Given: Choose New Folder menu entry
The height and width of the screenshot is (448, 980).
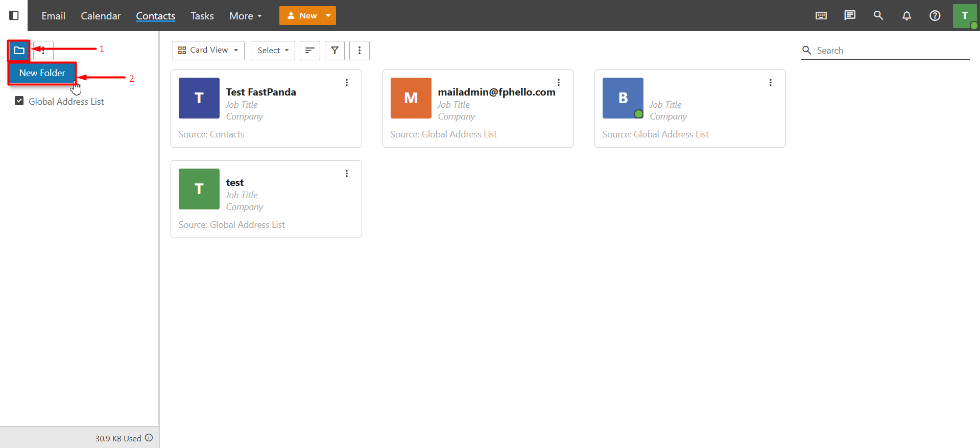Looking at the screenshot, I should point(42,73).
